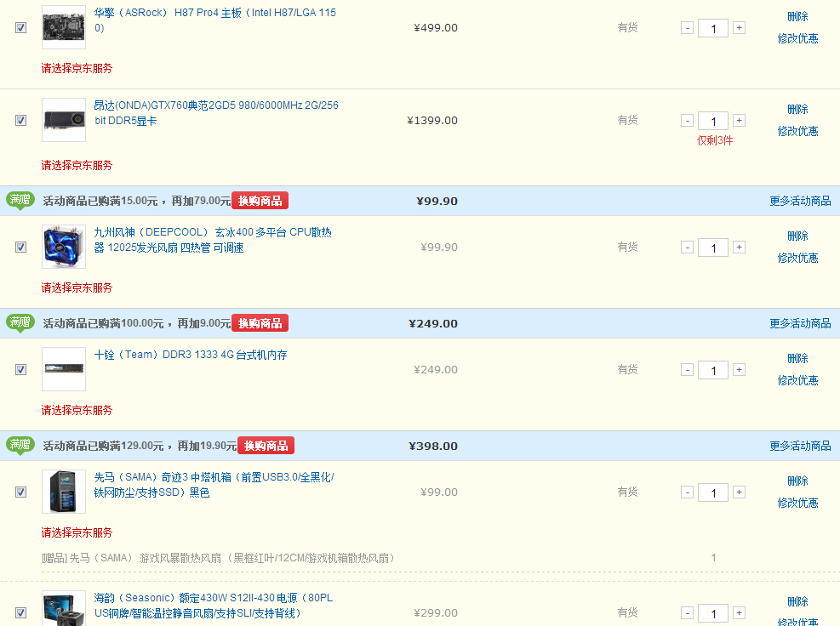Click 修改优惠 for ASRock motherboard

pos(797,38)
